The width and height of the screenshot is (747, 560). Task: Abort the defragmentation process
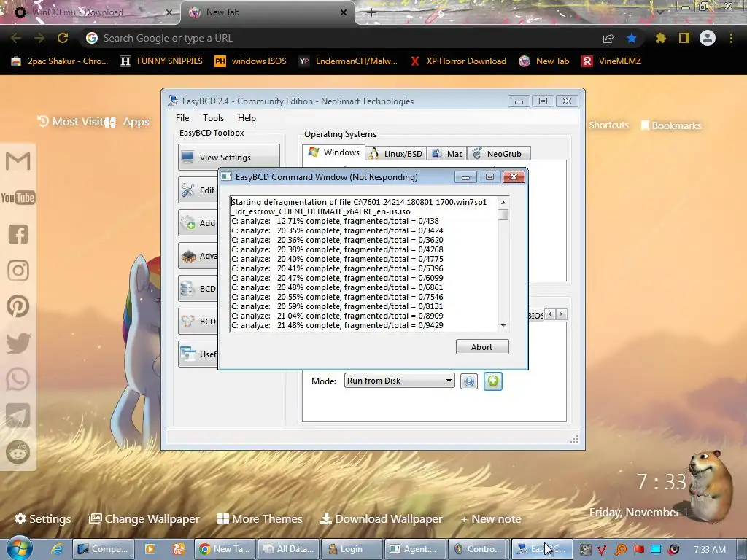pos(482,346)
